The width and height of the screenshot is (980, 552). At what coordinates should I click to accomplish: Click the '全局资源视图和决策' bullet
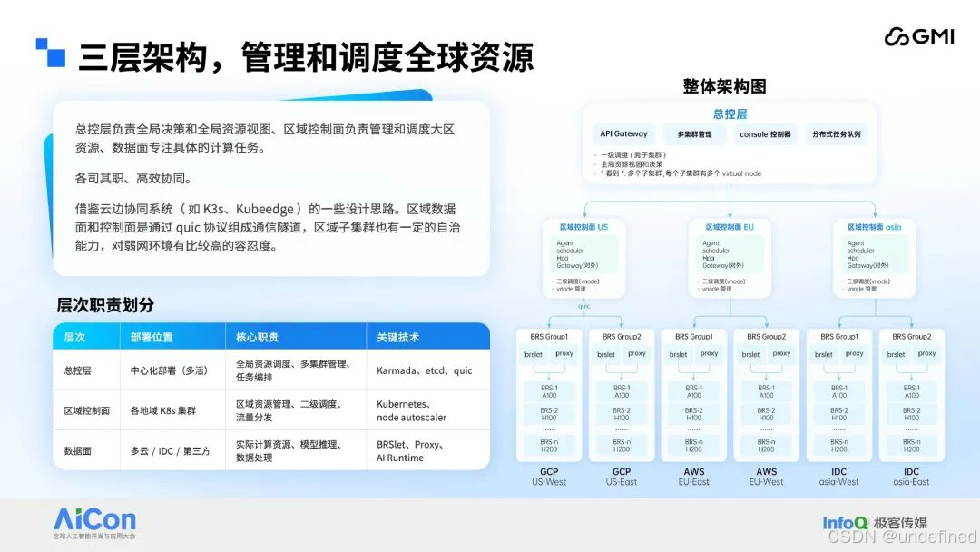tap(632, 163)
